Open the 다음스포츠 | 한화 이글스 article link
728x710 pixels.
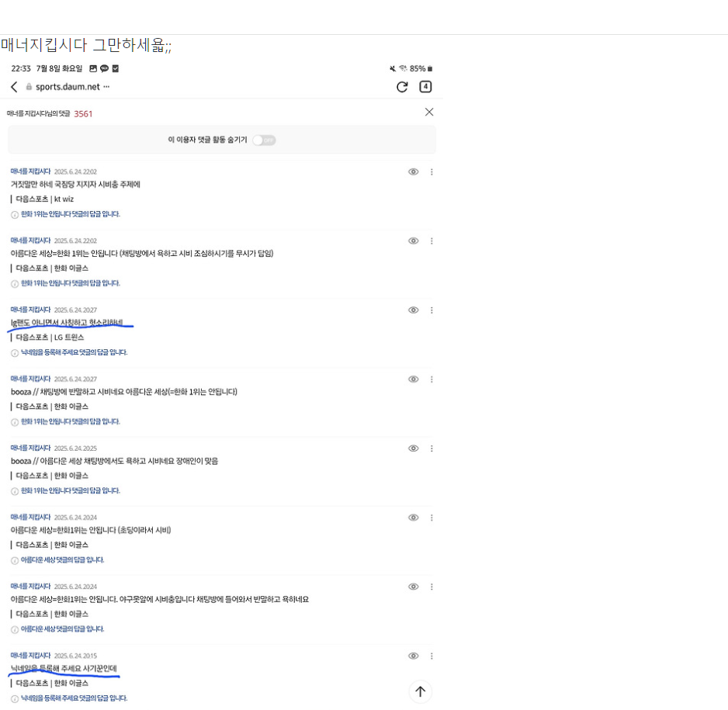tap(50, 269)
